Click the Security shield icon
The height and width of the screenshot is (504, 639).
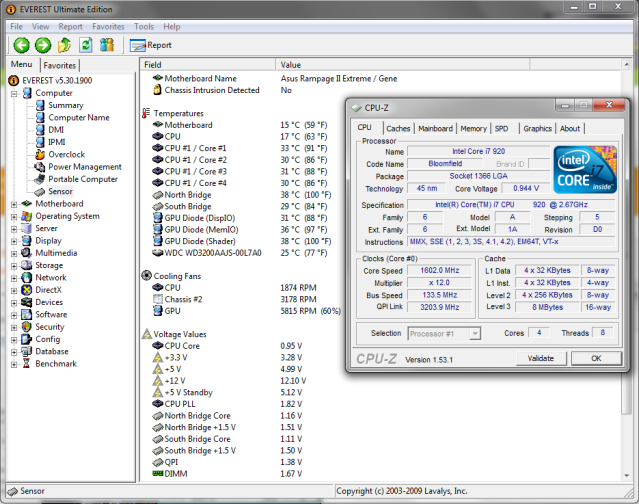coord(26,327)
